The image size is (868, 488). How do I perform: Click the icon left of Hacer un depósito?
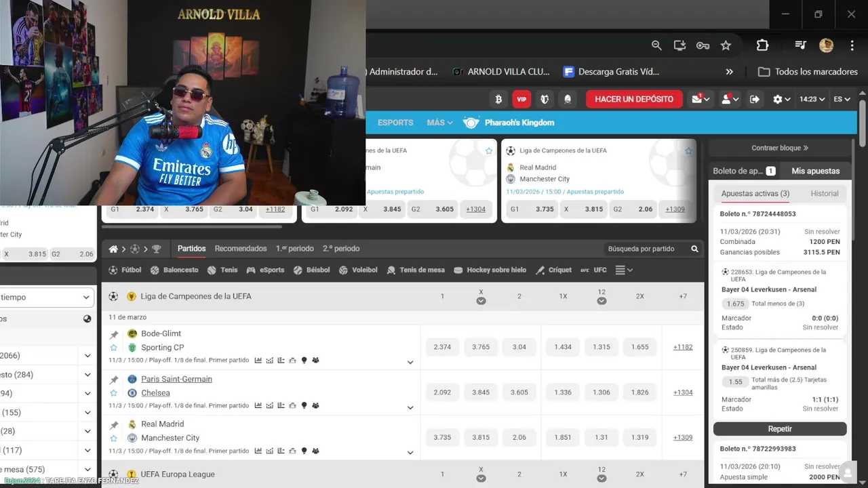(x=568, y=99)
